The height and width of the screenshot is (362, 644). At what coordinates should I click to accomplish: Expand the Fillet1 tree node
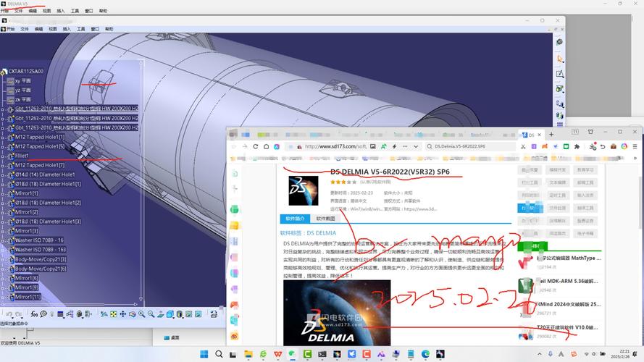pyautogui.click(x=2, y=156)
